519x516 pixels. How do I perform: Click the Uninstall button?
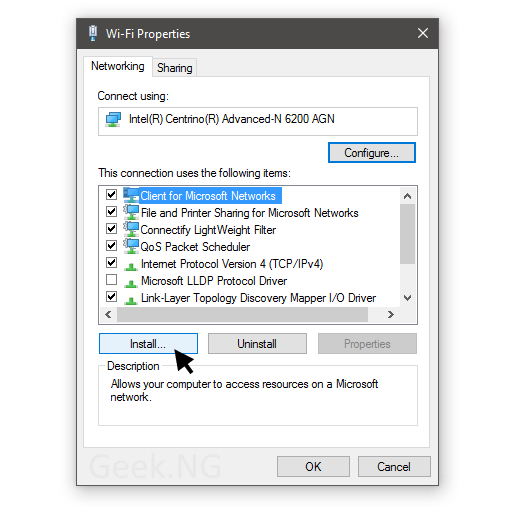(257, 344)
